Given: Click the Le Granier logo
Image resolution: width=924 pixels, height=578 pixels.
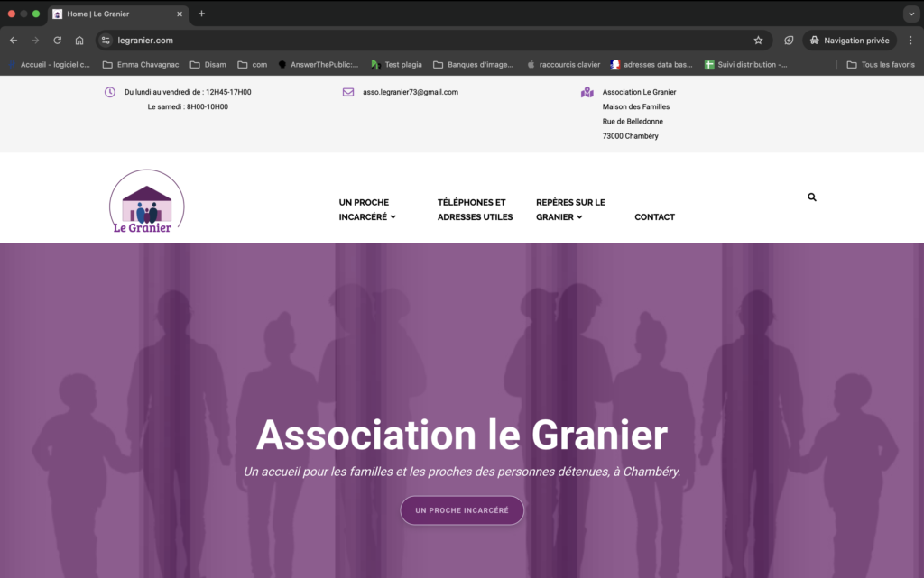Looking at the screenshot, I should click(147, 201).
